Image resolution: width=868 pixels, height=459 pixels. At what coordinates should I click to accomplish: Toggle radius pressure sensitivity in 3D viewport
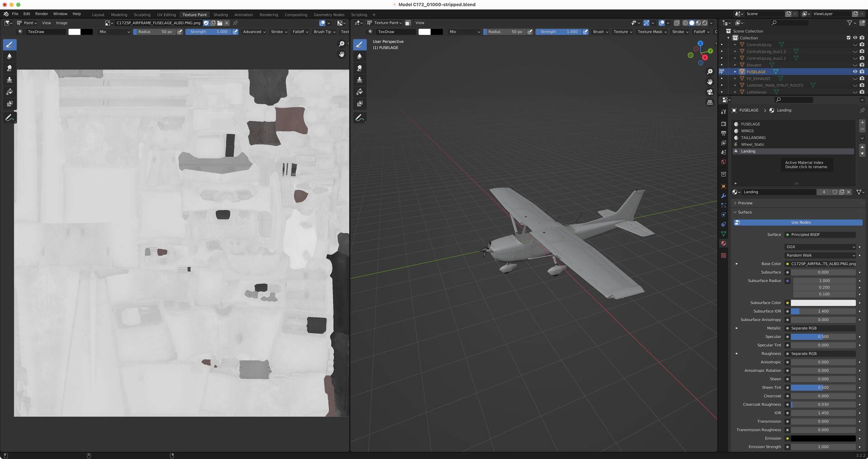pyautogui.click(x=530, y=32)
